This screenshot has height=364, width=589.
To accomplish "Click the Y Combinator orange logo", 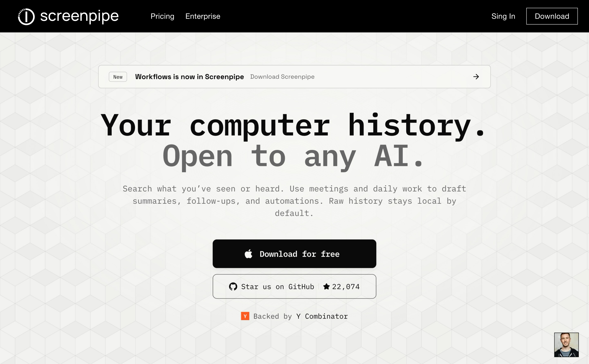I will pyautogui.click(x=245, y=316).
